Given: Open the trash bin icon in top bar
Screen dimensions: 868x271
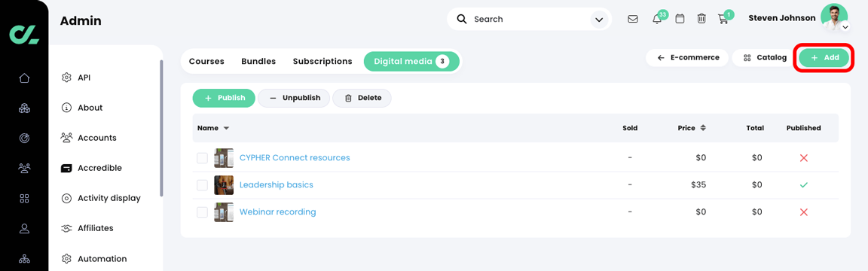Looking at the screenshot, I should pyautogui.click(x=701, y=19).
